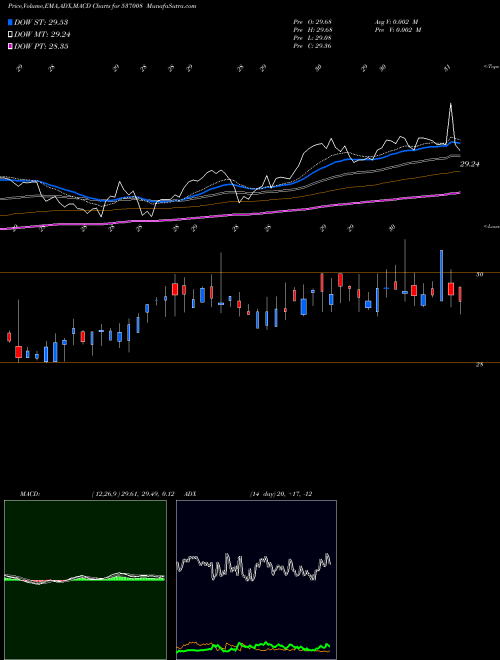
Task: Click the 29.24 price label beside EMA lines
Action: click(470, 165)
